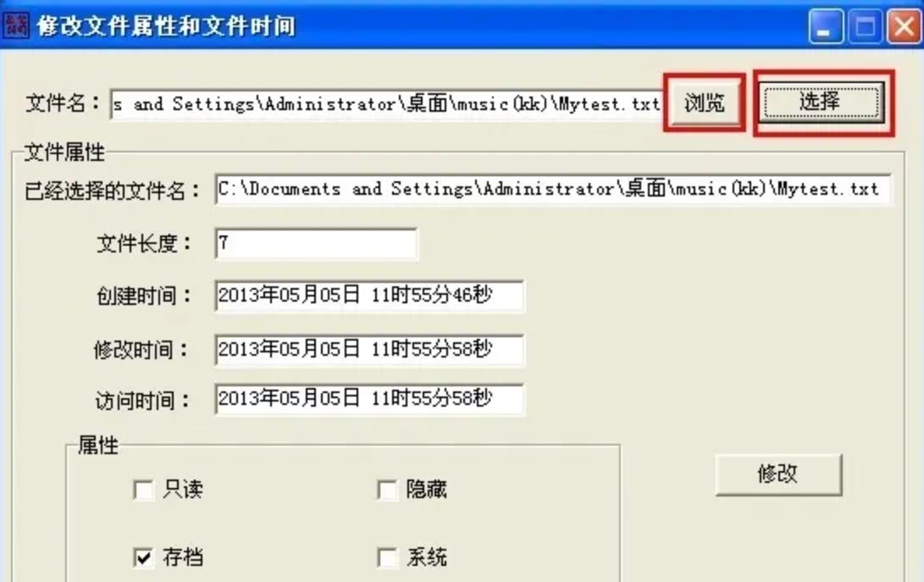Click the 修改时间 modified time field
The image size is (924, 582).
pos(369,350)
